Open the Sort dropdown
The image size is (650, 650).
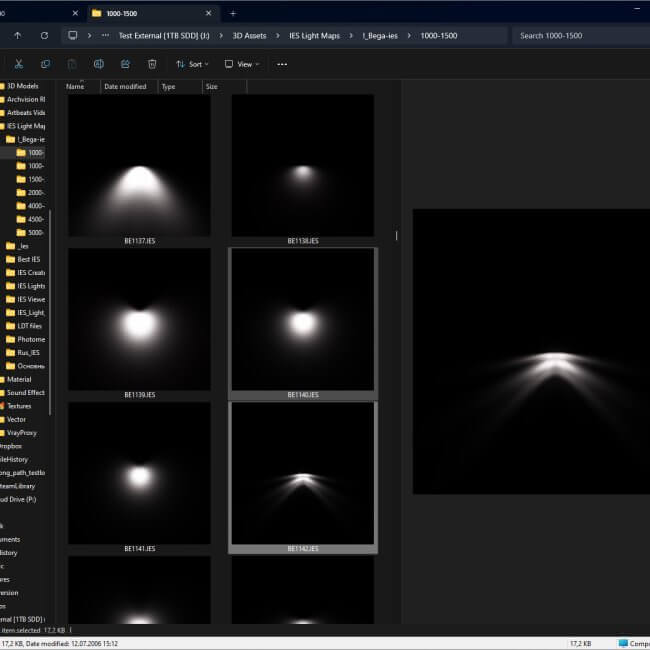192,64
